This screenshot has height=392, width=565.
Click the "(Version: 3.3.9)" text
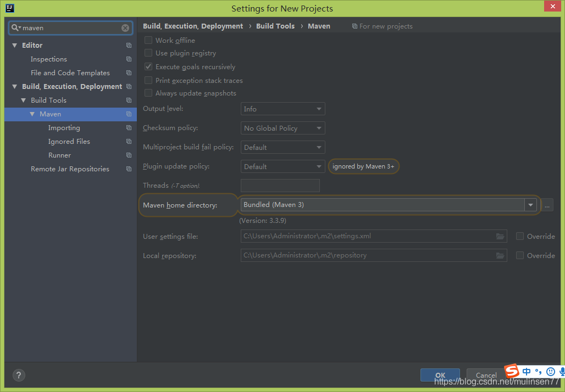click(x=263, y=220)
